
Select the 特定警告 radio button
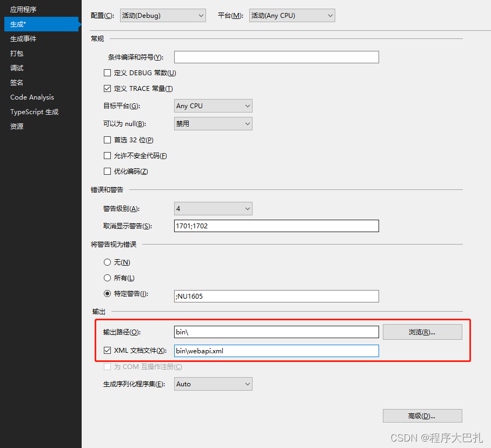(108, 294)
